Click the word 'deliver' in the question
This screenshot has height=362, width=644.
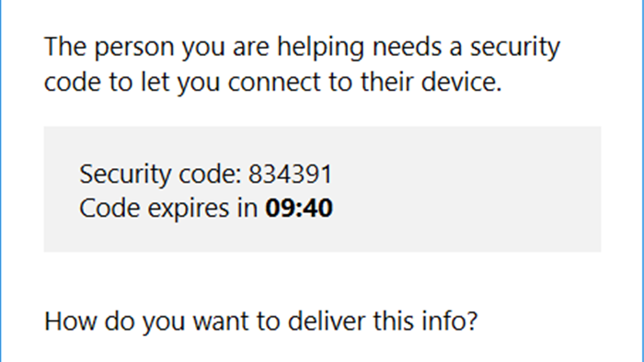point(326,321)
